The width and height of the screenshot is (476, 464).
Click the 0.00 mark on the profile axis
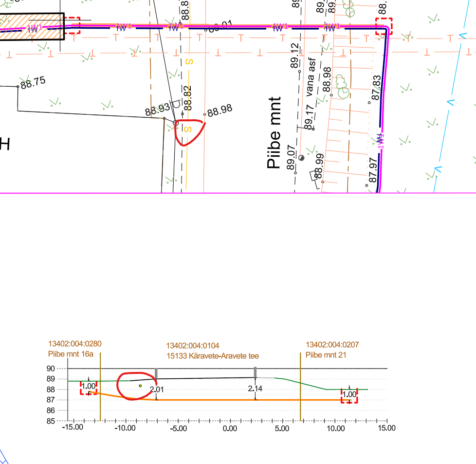(230, 428)
